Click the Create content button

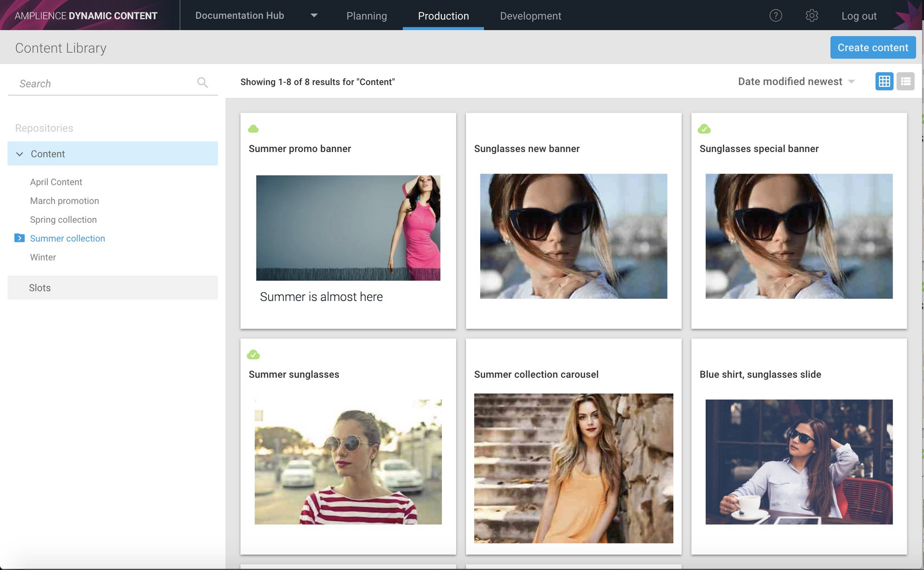[873, 48]
